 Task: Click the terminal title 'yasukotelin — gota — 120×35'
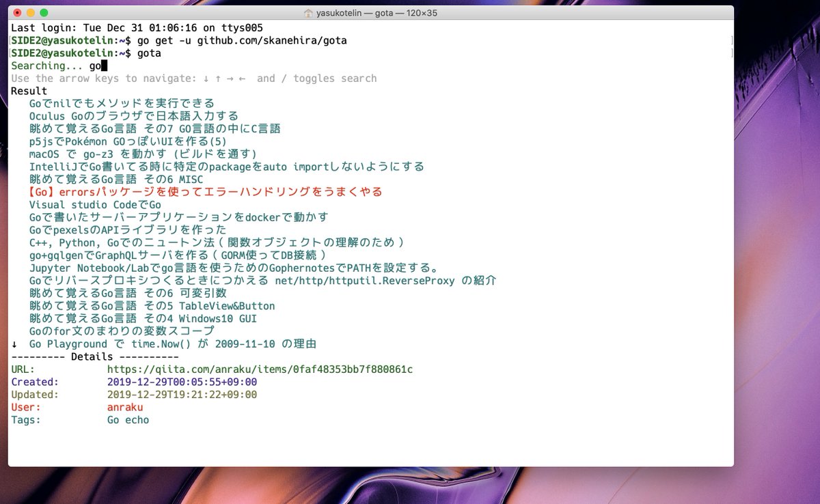click(x=377, y=13)
